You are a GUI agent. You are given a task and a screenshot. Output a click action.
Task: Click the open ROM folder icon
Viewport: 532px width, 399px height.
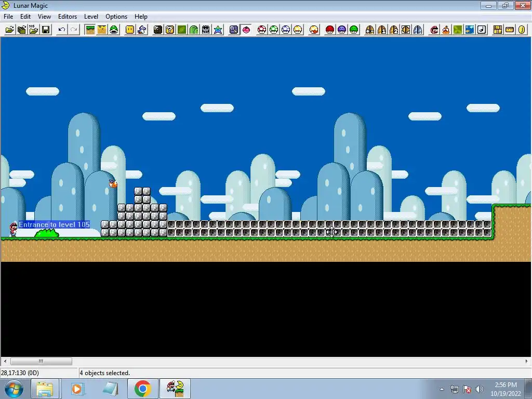10,30
